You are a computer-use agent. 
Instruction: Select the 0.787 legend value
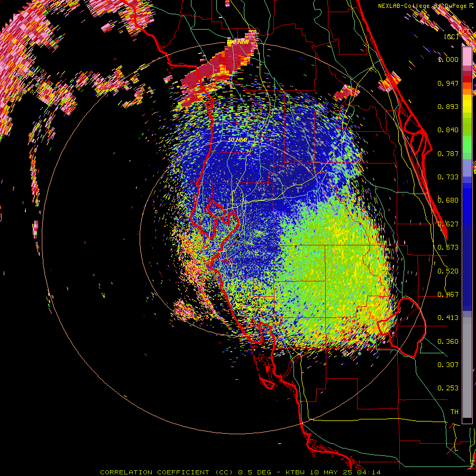(448, 153)
